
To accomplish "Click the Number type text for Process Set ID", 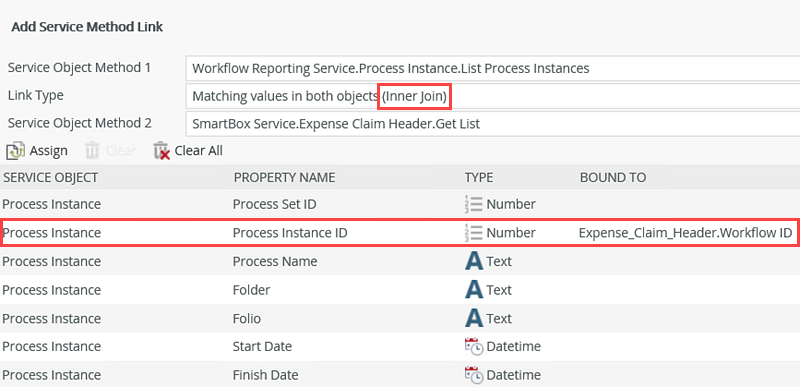I will (511, 204).
